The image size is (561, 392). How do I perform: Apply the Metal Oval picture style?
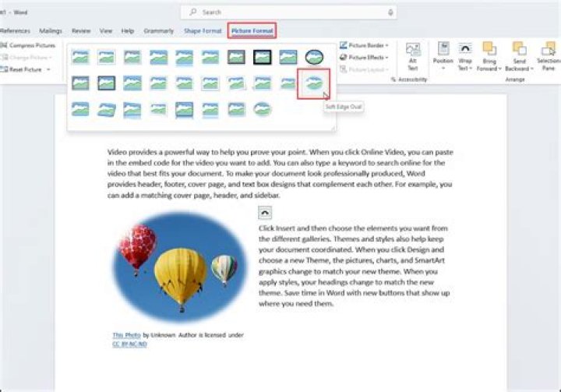263,110
